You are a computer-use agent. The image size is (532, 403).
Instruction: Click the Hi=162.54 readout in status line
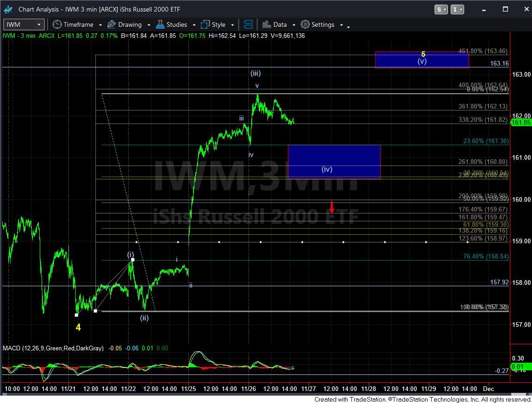(222, 36)
